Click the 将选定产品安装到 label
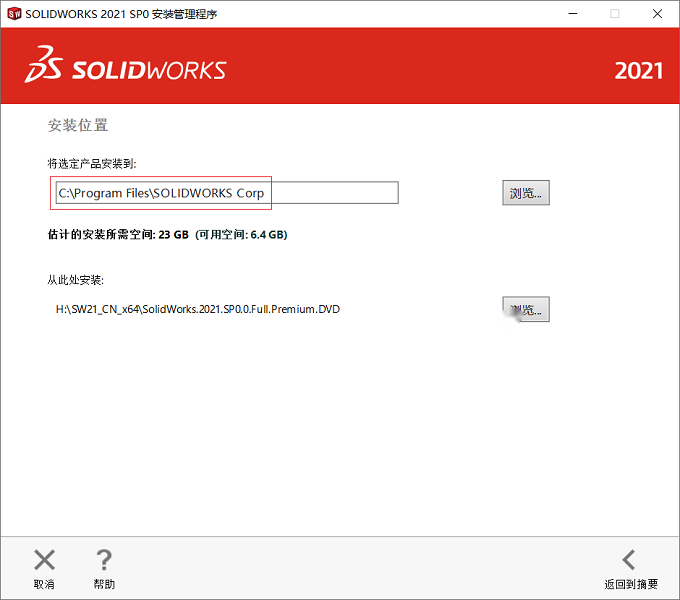 tap(92, 164)
